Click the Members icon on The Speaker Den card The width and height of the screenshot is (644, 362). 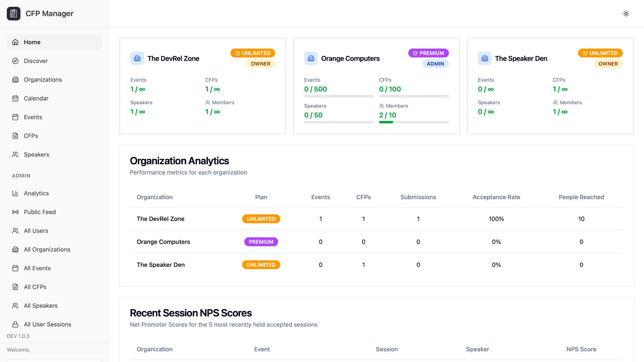pos(555,103)
